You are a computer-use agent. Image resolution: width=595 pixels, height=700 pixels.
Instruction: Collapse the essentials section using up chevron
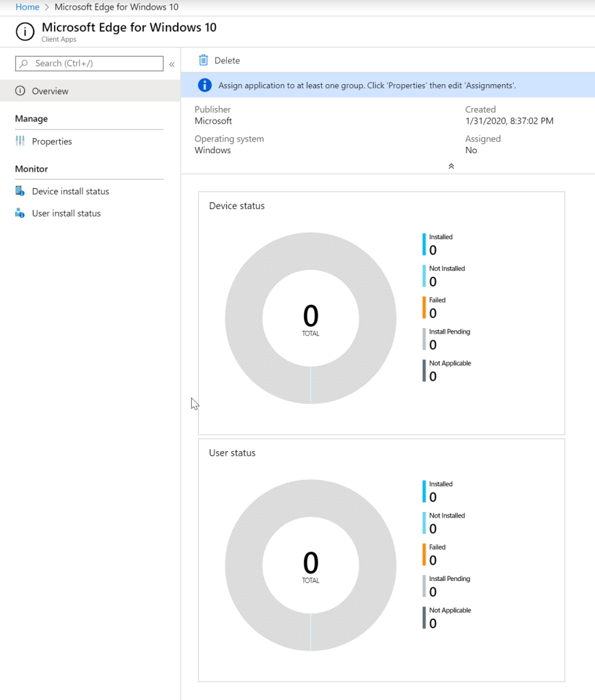451,166
